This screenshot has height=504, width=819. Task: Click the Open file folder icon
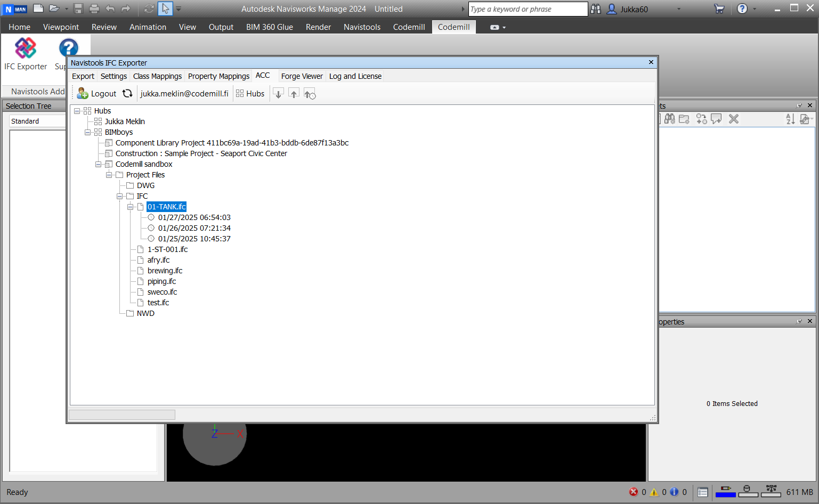click(x=54, y=9)
